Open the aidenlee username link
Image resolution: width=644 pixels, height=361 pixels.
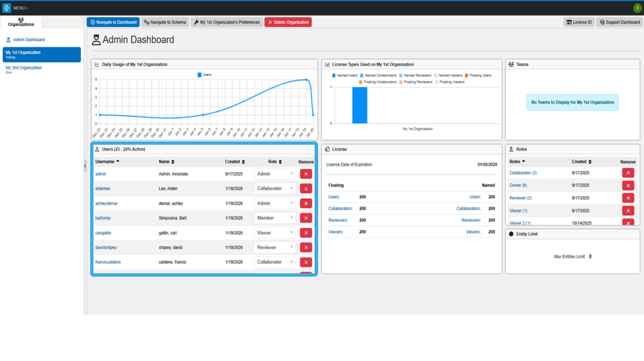[x=103, y=189]
